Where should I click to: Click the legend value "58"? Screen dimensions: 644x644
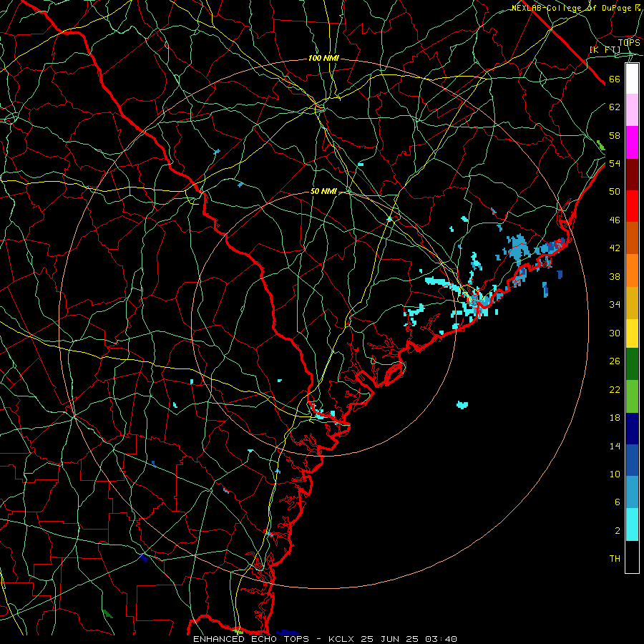coord(615,135)
